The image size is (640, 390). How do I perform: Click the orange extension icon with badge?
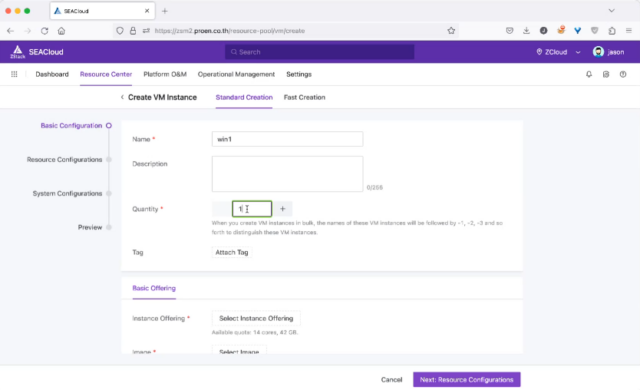(561, 30)
